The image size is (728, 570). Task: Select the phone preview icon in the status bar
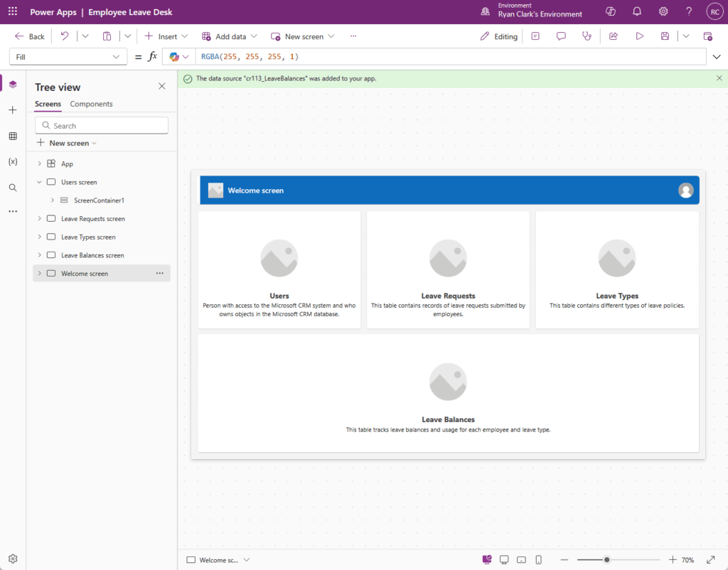click(539, 560)
